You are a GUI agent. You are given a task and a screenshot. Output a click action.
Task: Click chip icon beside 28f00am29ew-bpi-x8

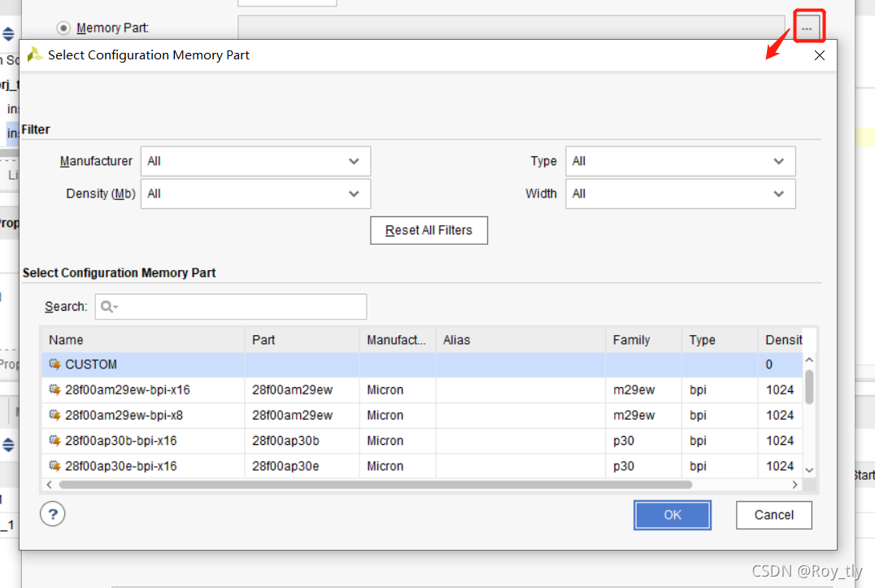tap(54, 415)
